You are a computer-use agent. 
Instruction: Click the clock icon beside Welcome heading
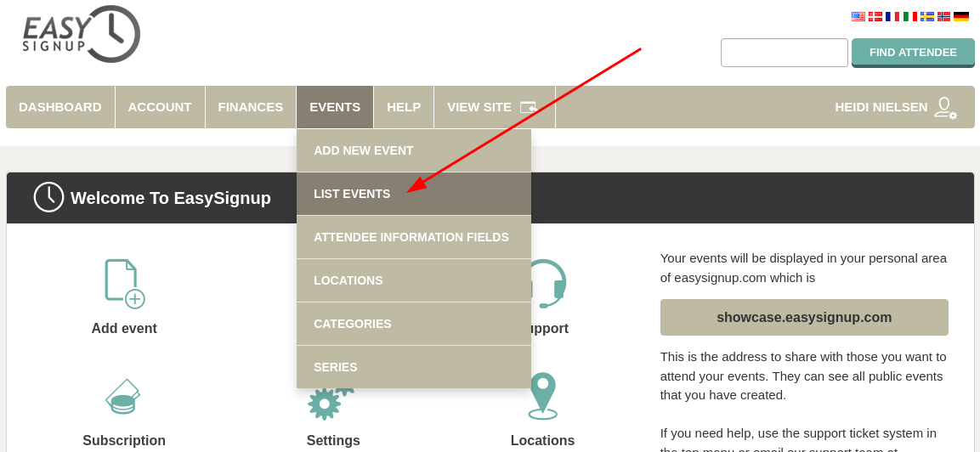[x=48, y=197]
